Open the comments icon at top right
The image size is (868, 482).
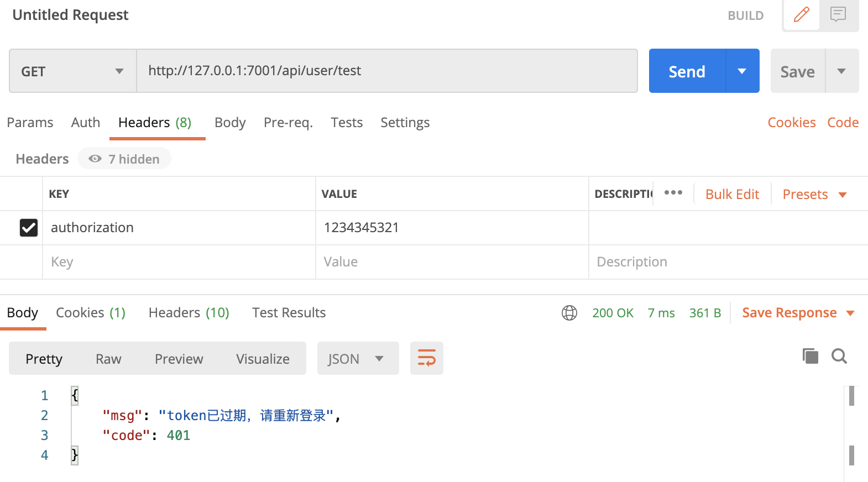(x=838, y=14)
